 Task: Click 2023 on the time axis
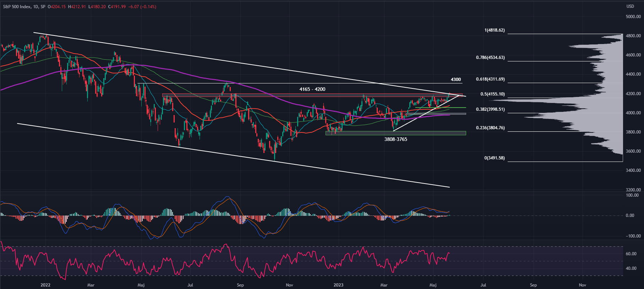coord(338,285)
